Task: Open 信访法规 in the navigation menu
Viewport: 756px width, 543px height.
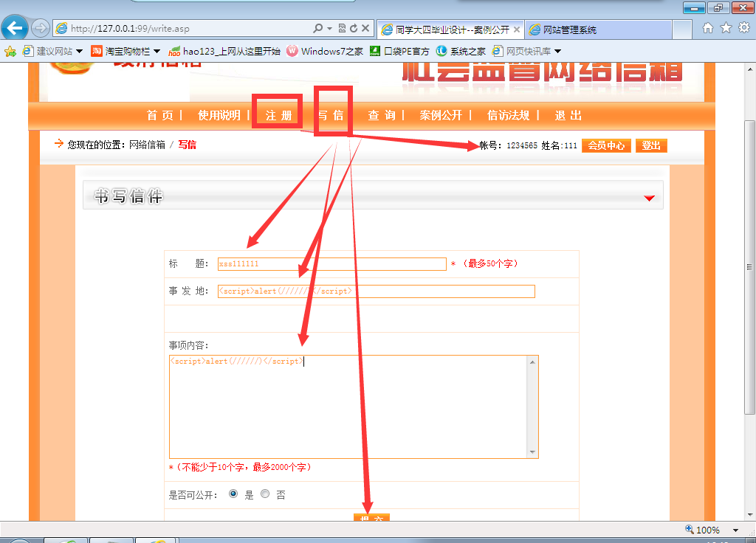Action: 508,115
